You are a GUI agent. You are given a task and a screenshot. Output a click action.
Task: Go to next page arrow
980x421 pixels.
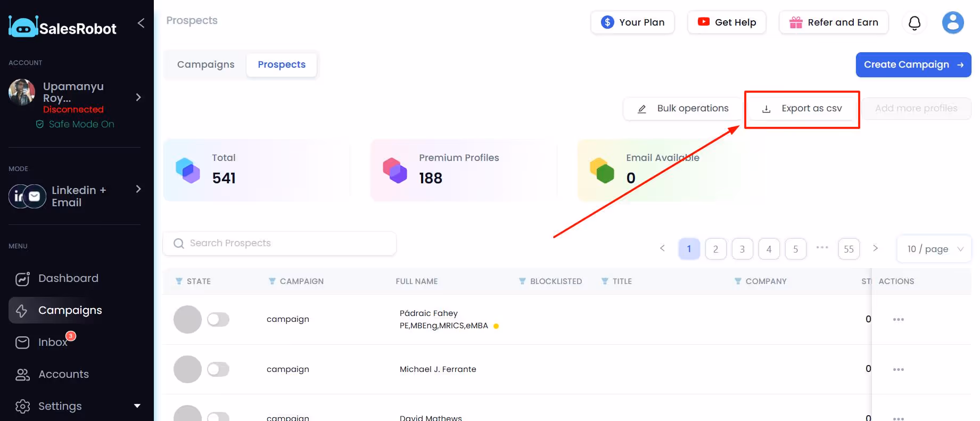tap(876, 248)
